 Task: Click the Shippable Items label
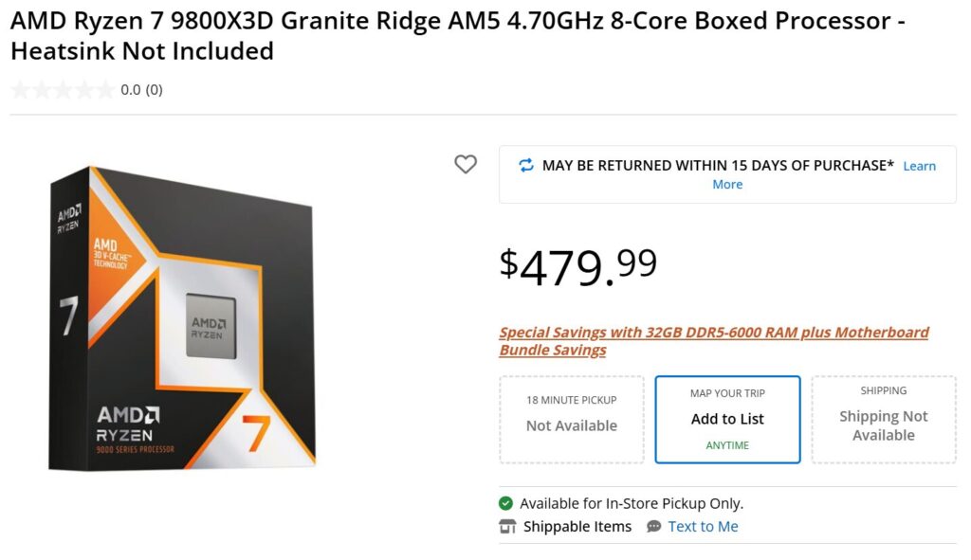click(577, 527)
